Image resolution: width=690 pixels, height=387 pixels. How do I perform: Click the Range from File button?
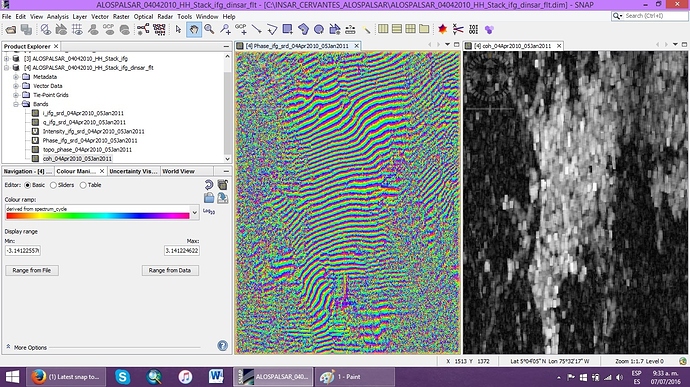(32, 270)
